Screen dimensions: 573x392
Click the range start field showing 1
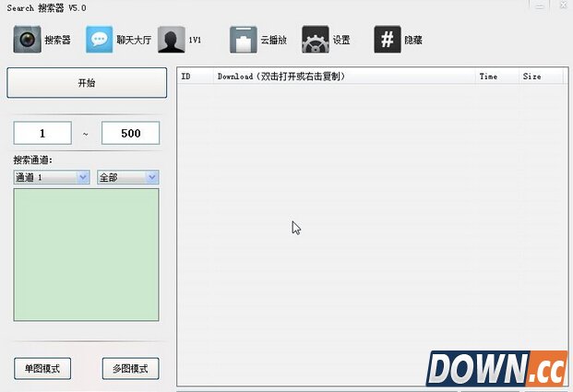tap(42, 133)
